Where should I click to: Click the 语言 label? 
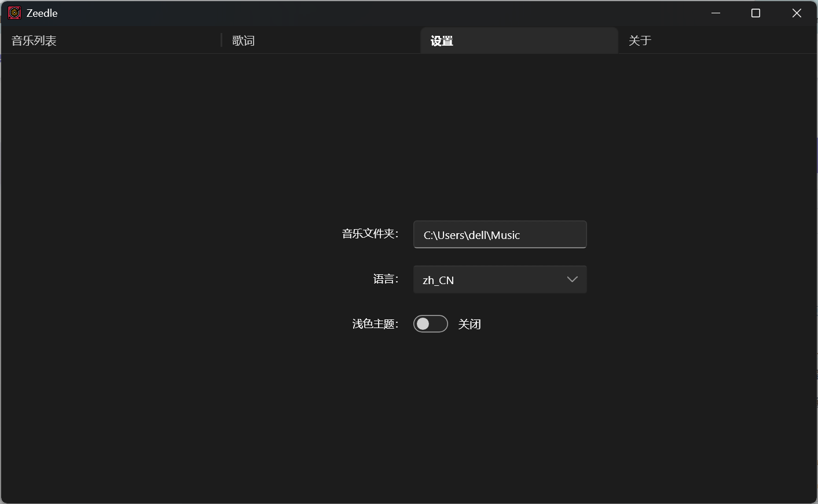[x=386, y=279]
